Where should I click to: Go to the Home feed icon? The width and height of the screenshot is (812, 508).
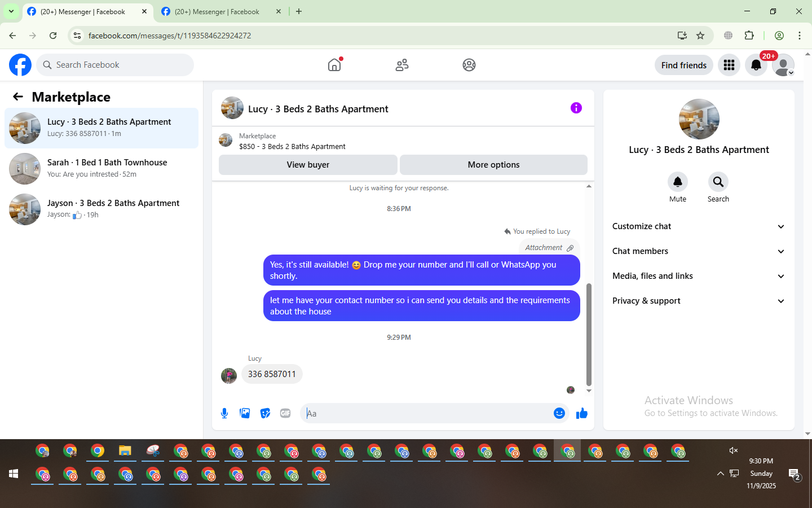point(334,65)
